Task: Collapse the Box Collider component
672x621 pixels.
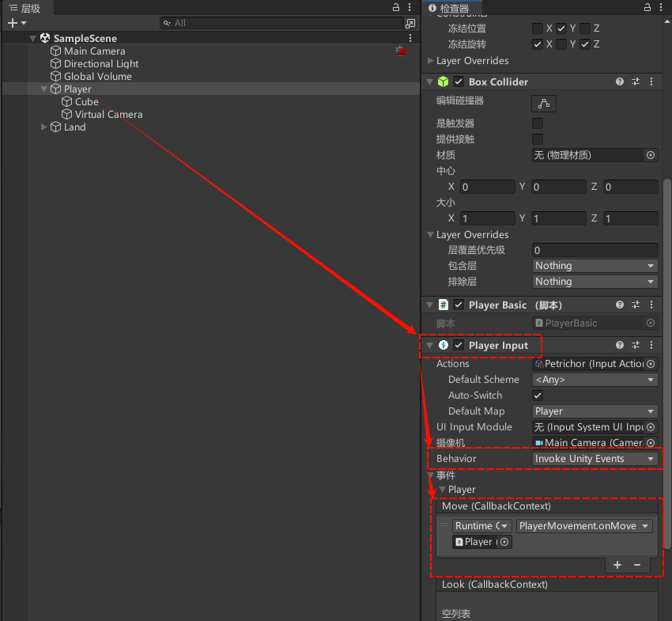Action: (430, 81)
